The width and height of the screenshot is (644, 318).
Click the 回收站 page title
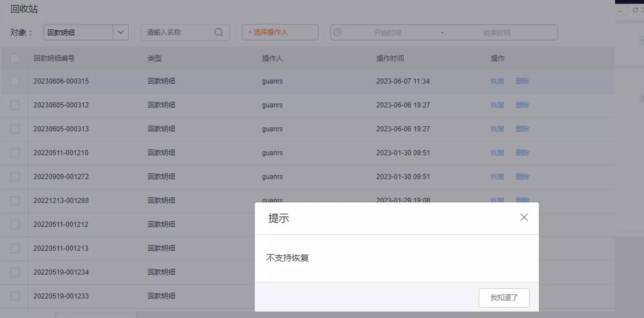[x=24, y=9]
